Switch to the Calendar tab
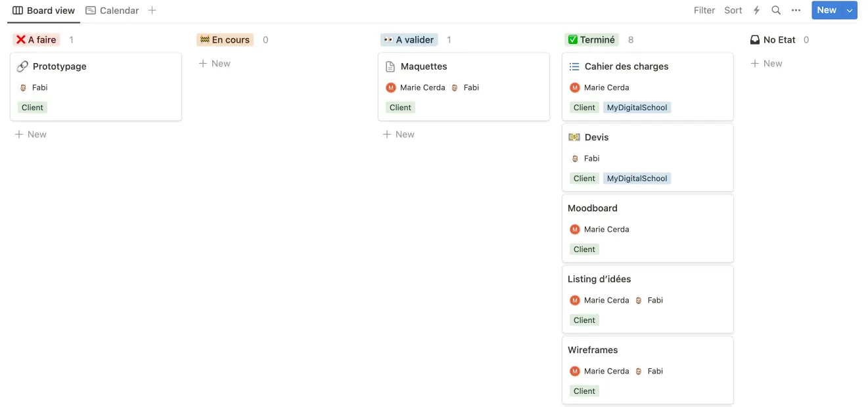Image resolution: width=868 pixels, height=407 pixels. pyautogui.click(x=112, y=11)
